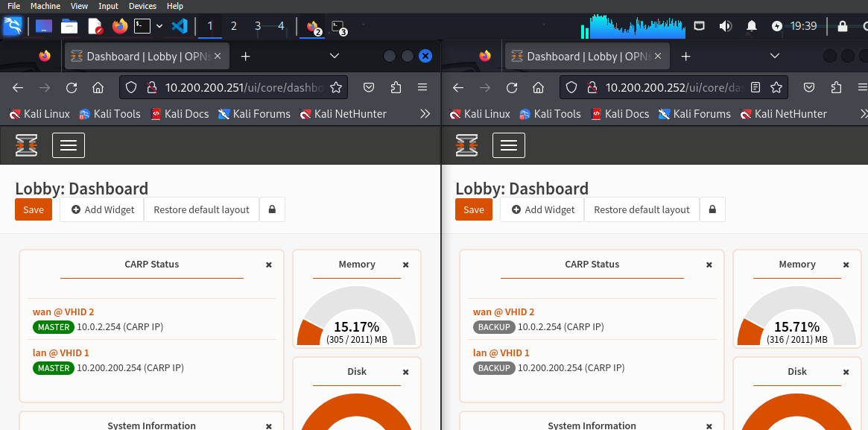This screenshot has width=868, height=430.
Task: Click the OPNsense logo on the left dashboard
Action: [26, 145]
